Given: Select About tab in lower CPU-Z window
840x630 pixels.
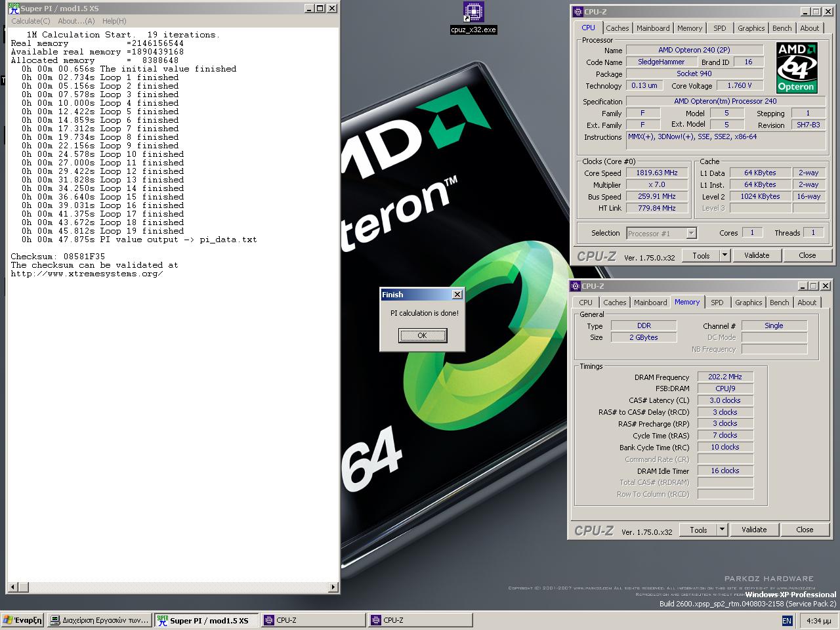Looking at the screenshot, I should (807, 303).
